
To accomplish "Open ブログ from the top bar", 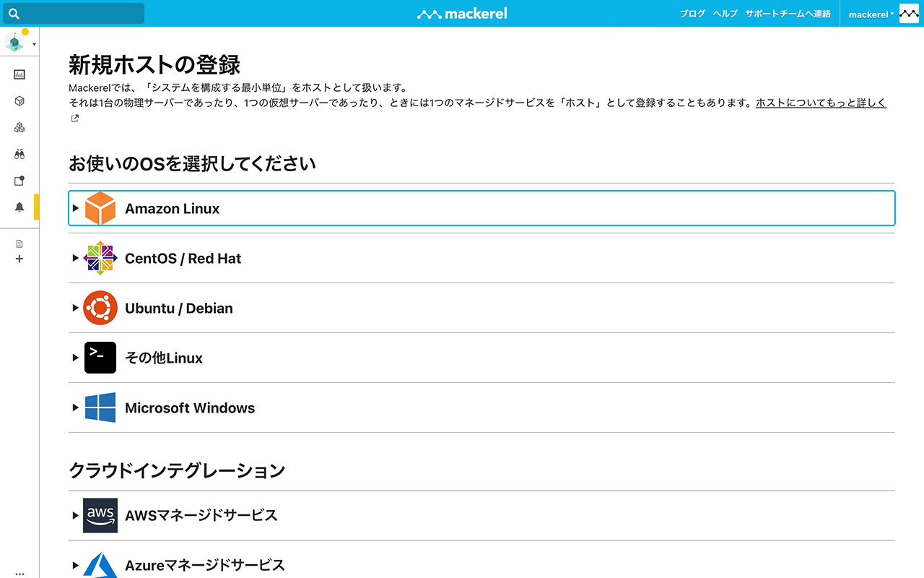I will pos(692,14).
